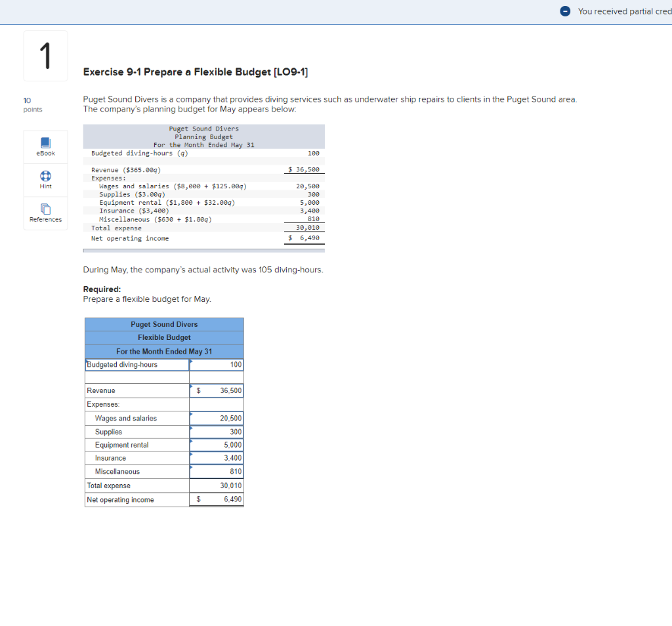The height and width of the screenshot is (626, 672).
Task: Click the 'Supplies ($3.00q)' line
Action: 132,194
